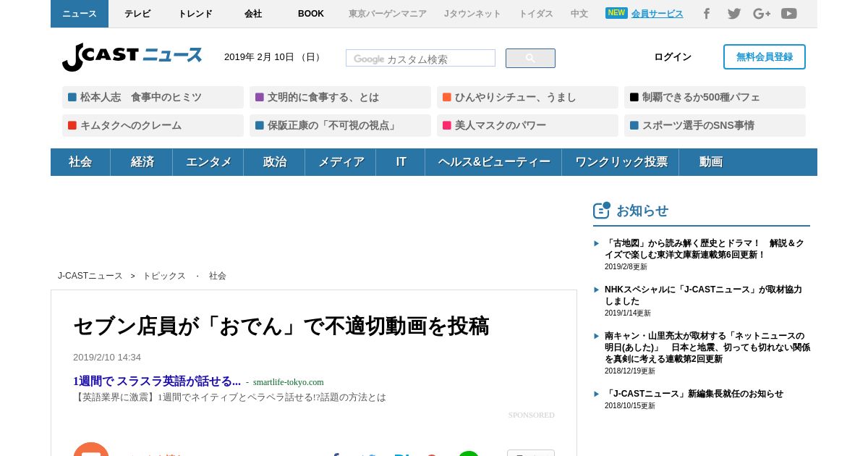868x456 pixels.
Task: Click breadcrumb J-CASTニュース
Action: [x=90, y=276]
